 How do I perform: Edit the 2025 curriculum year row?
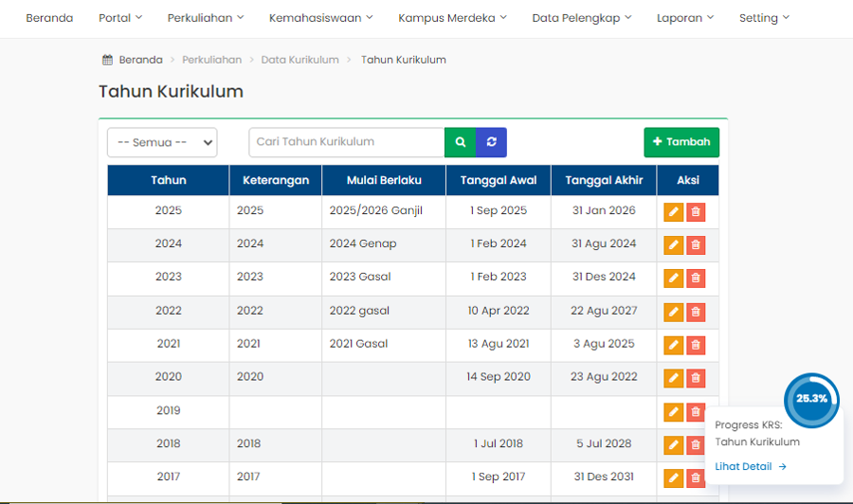click(x=673, y=211)
